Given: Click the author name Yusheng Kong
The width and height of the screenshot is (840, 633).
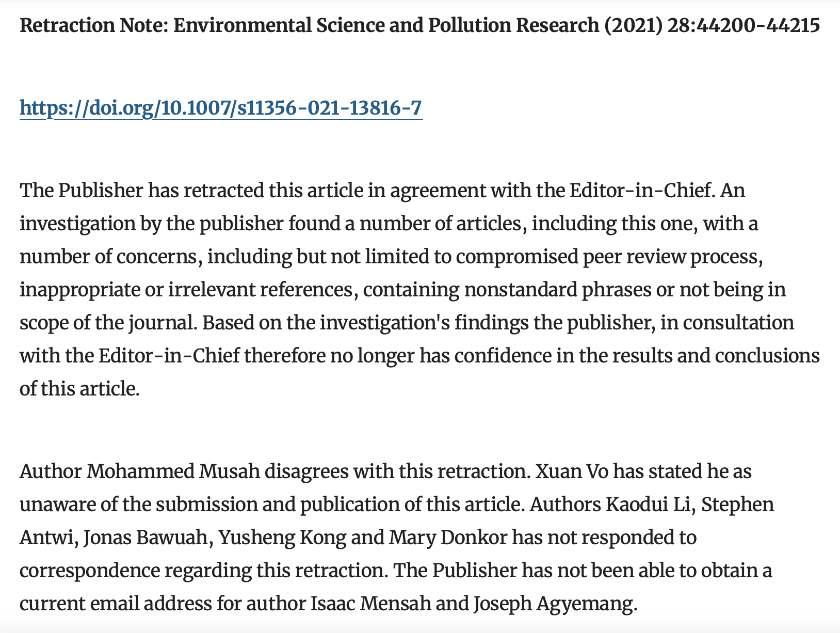Looking at the screenshot, I should click(282, 537).
